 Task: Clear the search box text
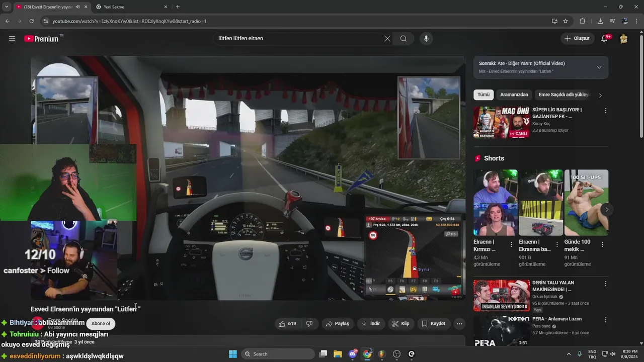pos(387,39)
